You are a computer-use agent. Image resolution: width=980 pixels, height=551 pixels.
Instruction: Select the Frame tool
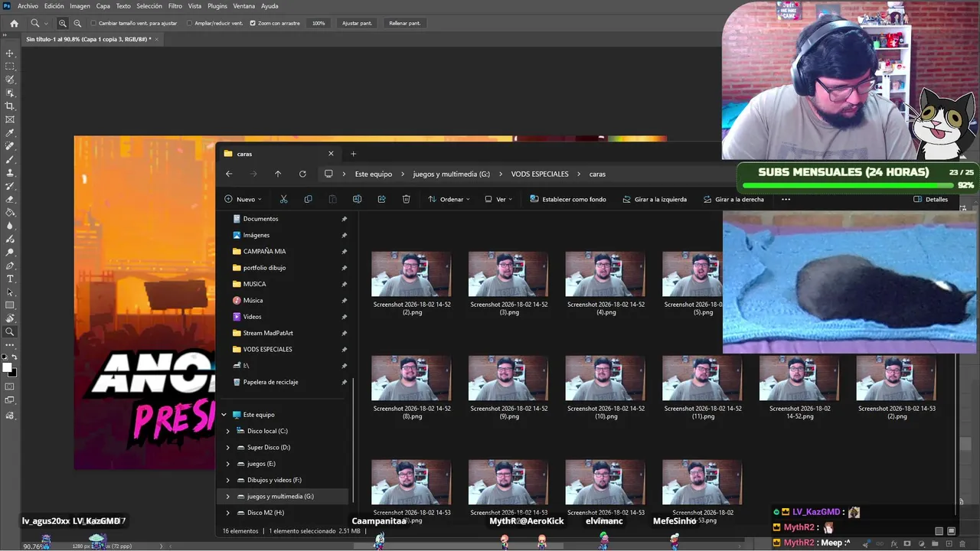coord(10,119)
